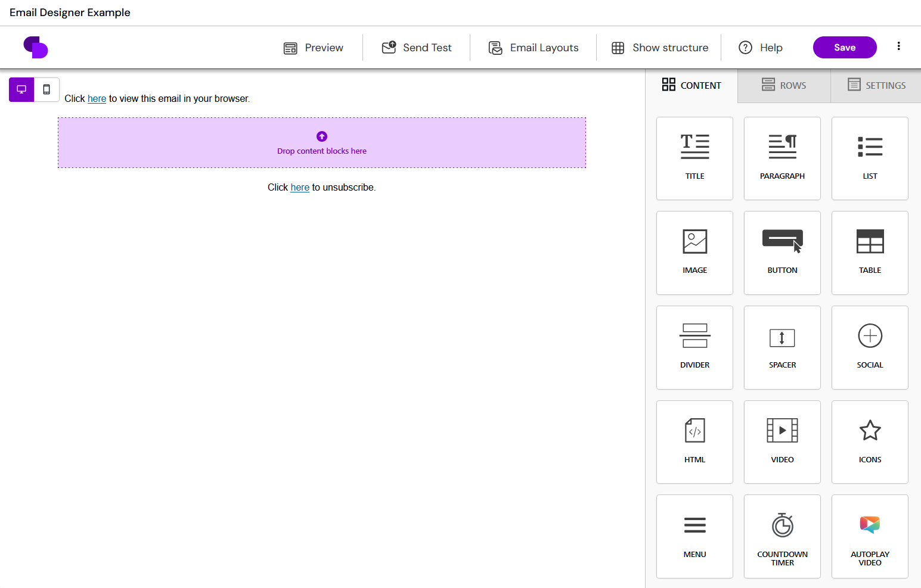This screenshot has width=921, height=588.
Task: Switch to desktop preview mode
Action: click(21, 89)
